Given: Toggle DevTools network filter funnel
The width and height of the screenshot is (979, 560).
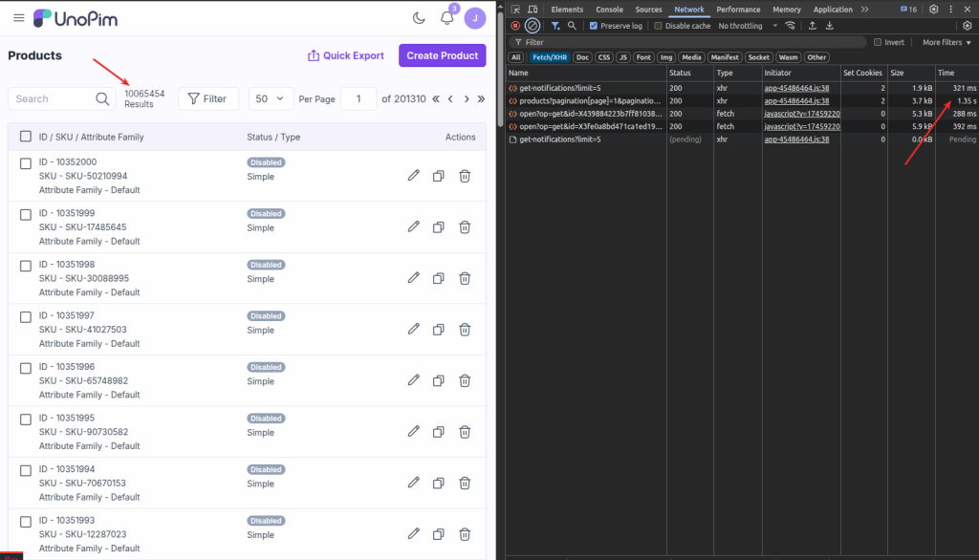Looking at the screenshot, I should 555,26.
